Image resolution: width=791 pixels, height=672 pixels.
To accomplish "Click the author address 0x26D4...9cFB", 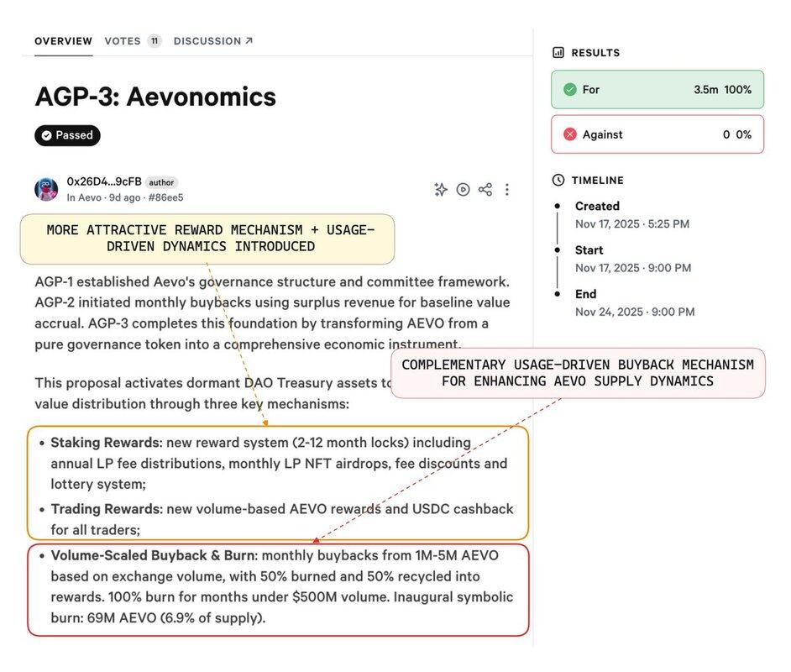I will 103,182.
